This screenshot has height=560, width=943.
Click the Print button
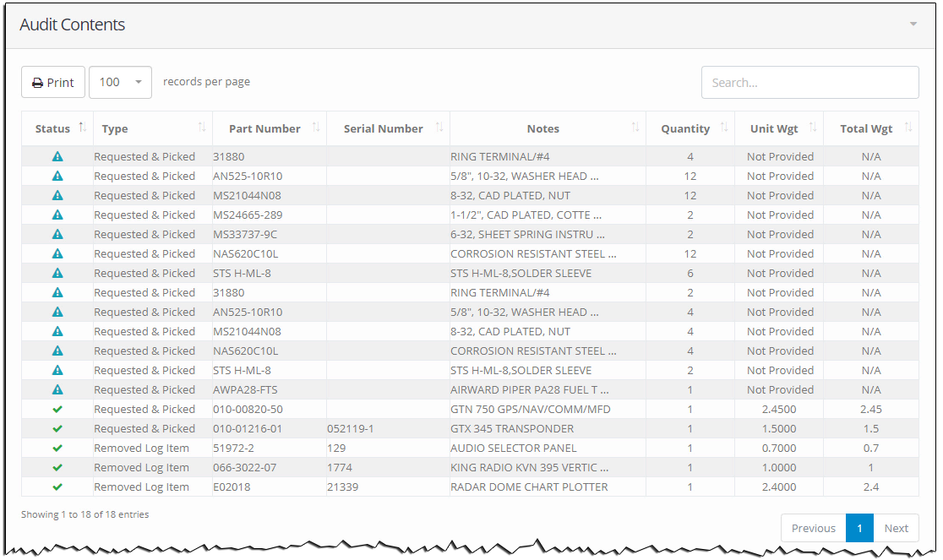coord(53,82)
